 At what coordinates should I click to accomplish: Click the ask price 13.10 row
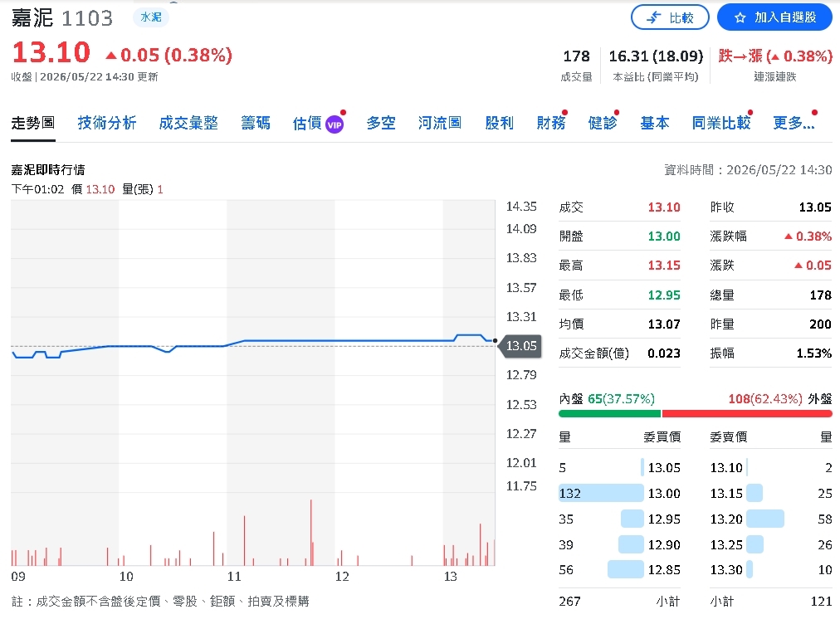(771, 467)
